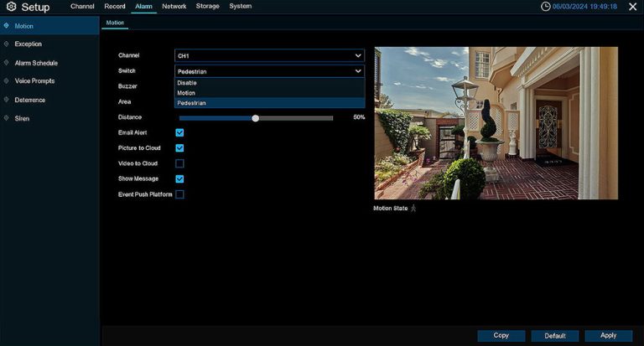This screenshot has width=644, height=346.
Task: Click the Setup gear icon
Action: coord(12,7)
